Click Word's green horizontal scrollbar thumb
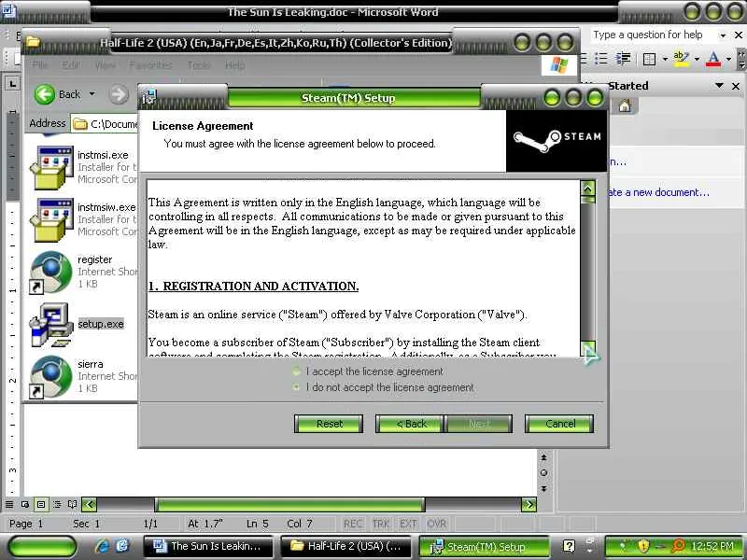 (x=289, y=504)
